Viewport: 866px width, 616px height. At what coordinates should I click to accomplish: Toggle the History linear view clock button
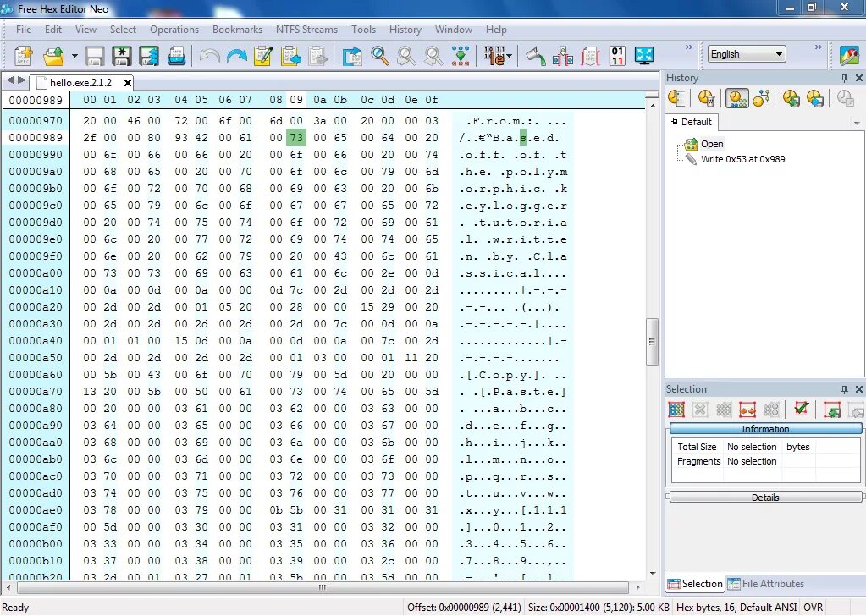tap(737, 98)
